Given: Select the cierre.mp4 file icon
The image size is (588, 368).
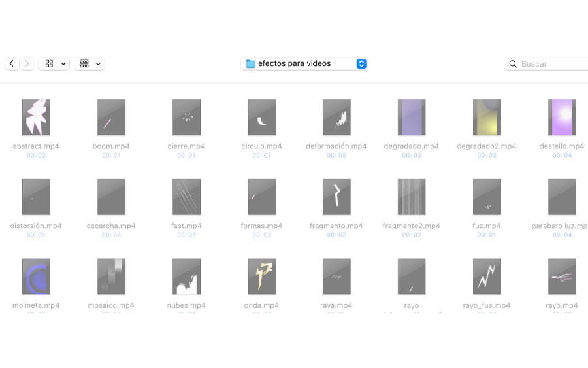Looking at the screenshot, I should click(x=186, y=118).
